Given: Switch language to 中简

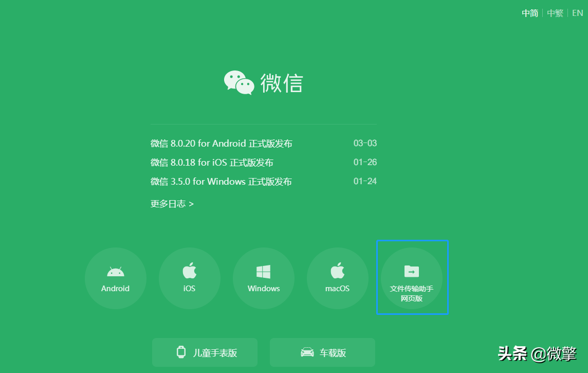Looking at the screenshot, I should [530, 13].
